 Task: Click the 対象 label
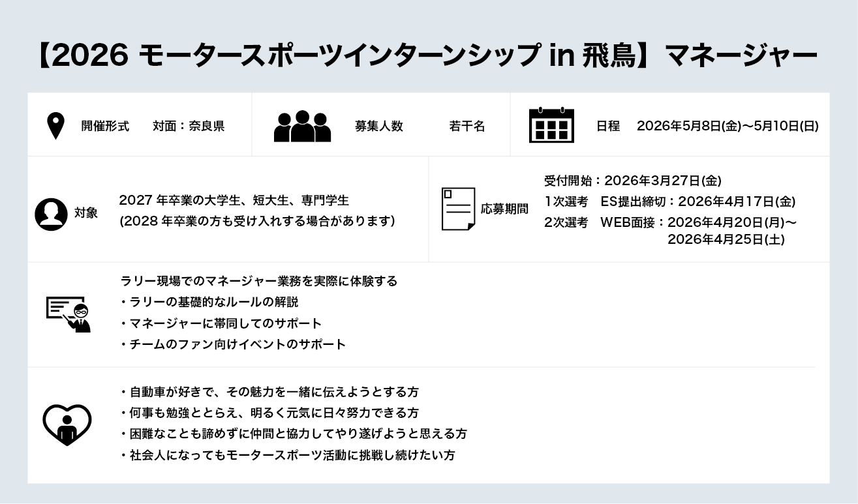(85, 213)
